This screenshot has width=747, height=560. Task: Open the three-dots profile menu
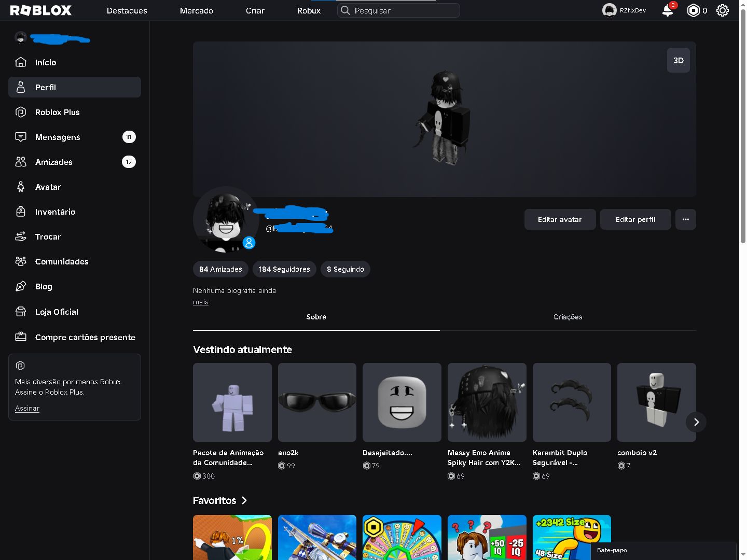686,219
